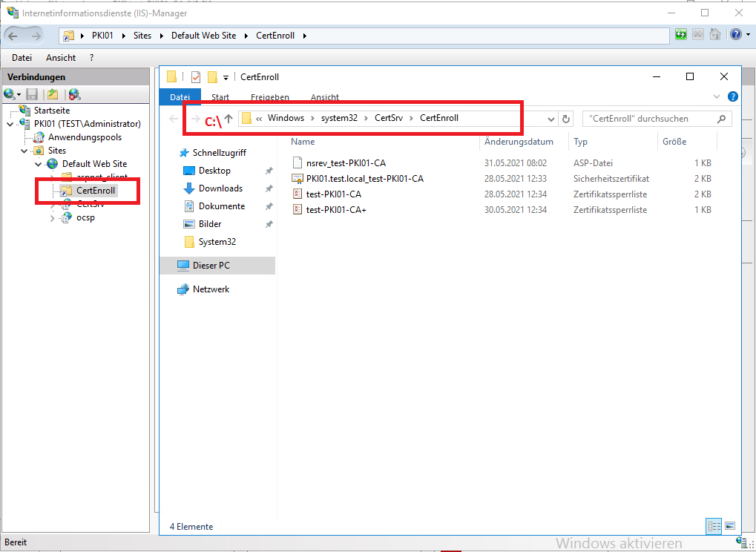Open Downloads in quick access
Screen dimensions: 756x552
(220, 188)
